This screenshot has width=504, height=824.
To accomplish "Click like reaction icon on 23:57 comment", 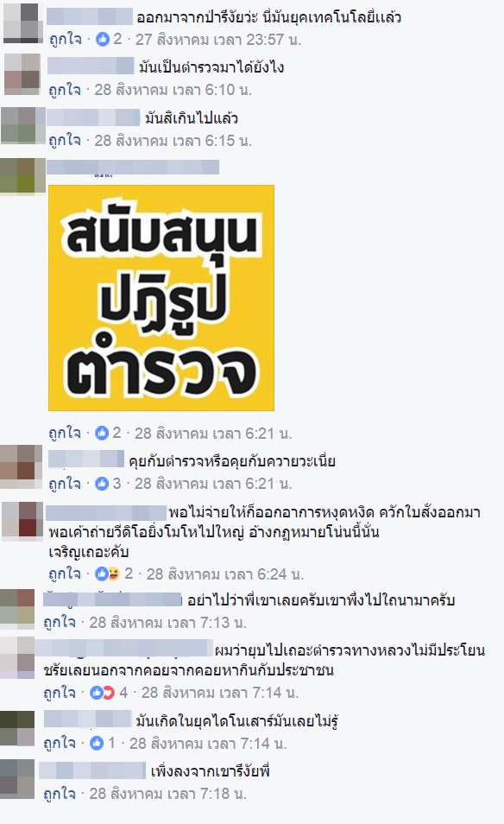I will (103, 39).
